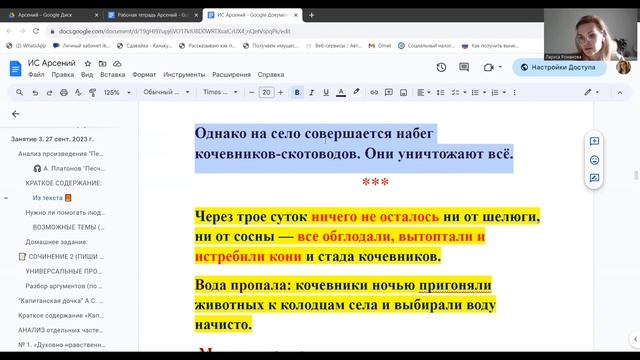Jump to 'Капитанская дочка' outline heading
This screenshot has width=640, height=360.
(60, 301)
